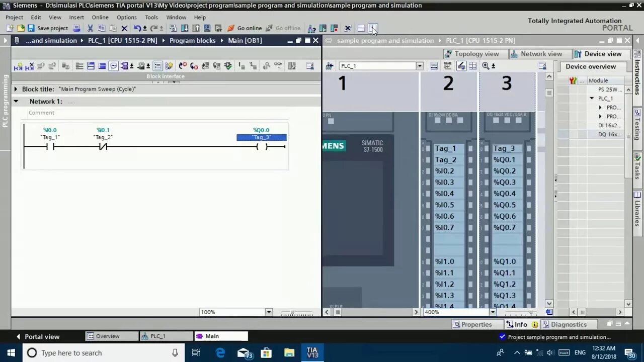Open the Options menu

(127, 17)
